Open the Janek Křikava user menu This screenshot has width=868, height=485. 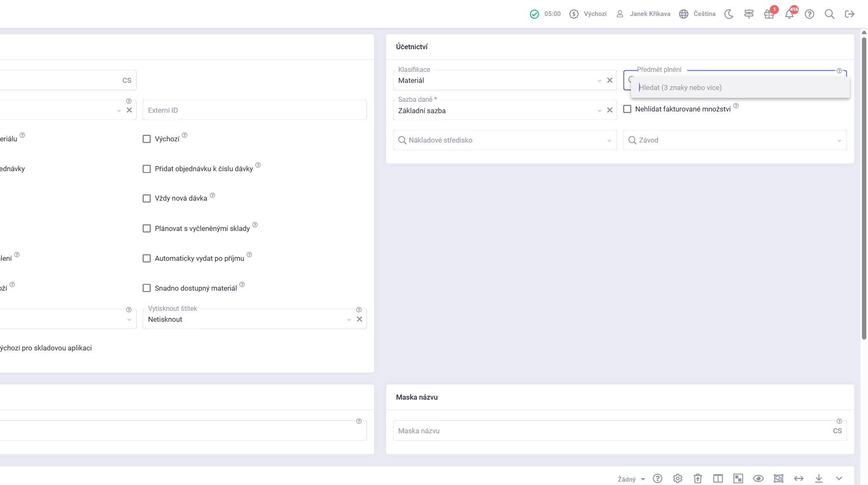pyautogui.click(x=644, y=14)
